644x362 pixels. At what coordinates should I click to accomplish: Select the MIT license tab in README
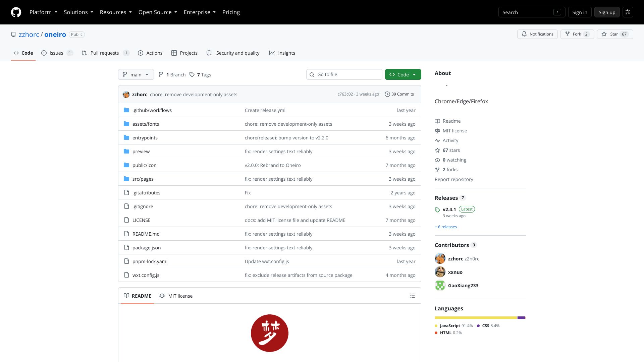pyautogui.click(x=176, y=296)
